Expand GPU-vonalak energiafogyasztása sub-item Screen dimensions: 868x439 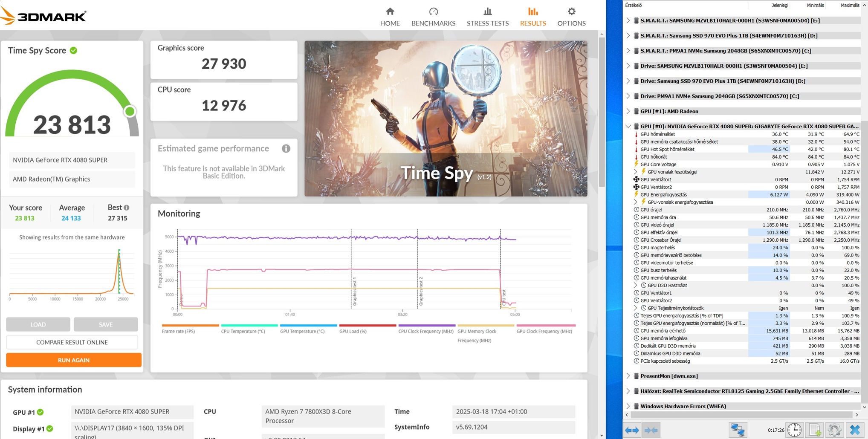tap(635, 202)
